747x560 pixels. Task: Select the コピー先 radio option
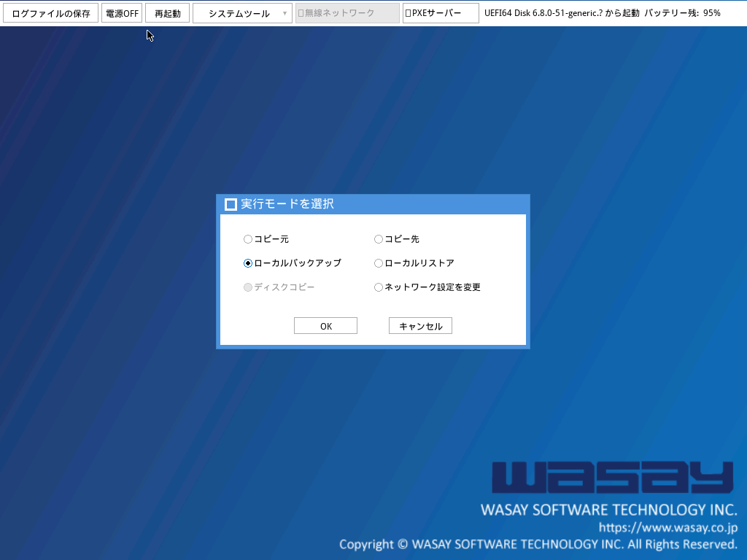[x=379, y=239]
